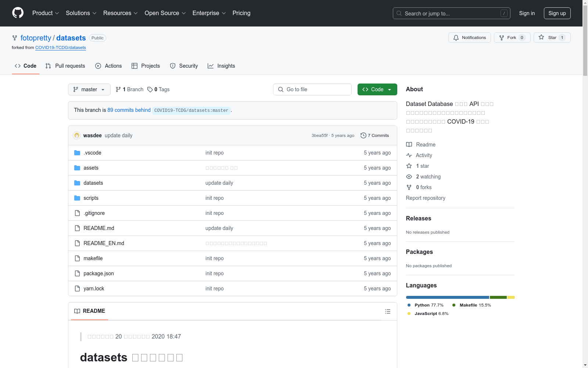Image resolution: width=588 pixels, height=368 pixels.
Task: Open the COVID19-TCDG/datasets parent repository link
Action: pos(61,47)
